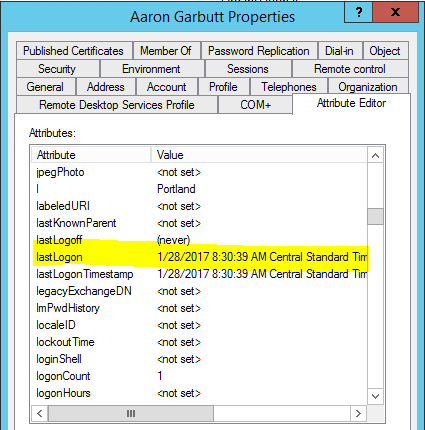Click the Portland value cell
Viewport: 425px width, 430px height.
[x=176, y=189]
